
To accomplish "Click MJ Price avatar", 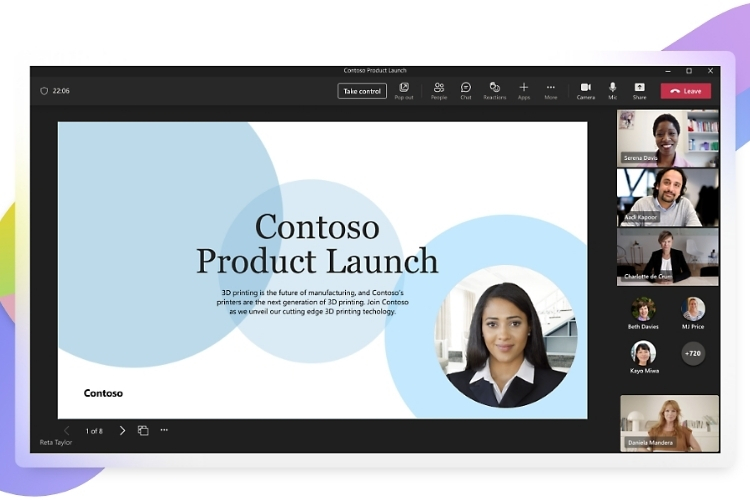I will tap(693, 309).
